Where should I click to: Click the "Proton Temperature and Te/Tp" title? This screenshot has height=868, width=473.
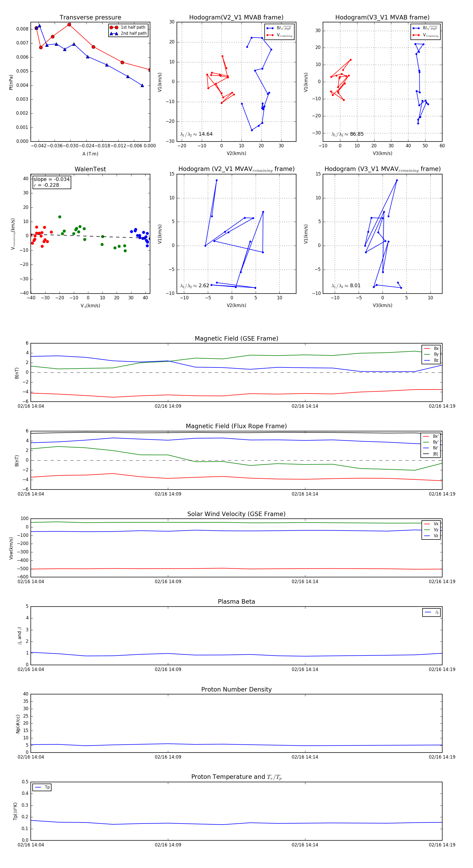[x=236, y=777]
